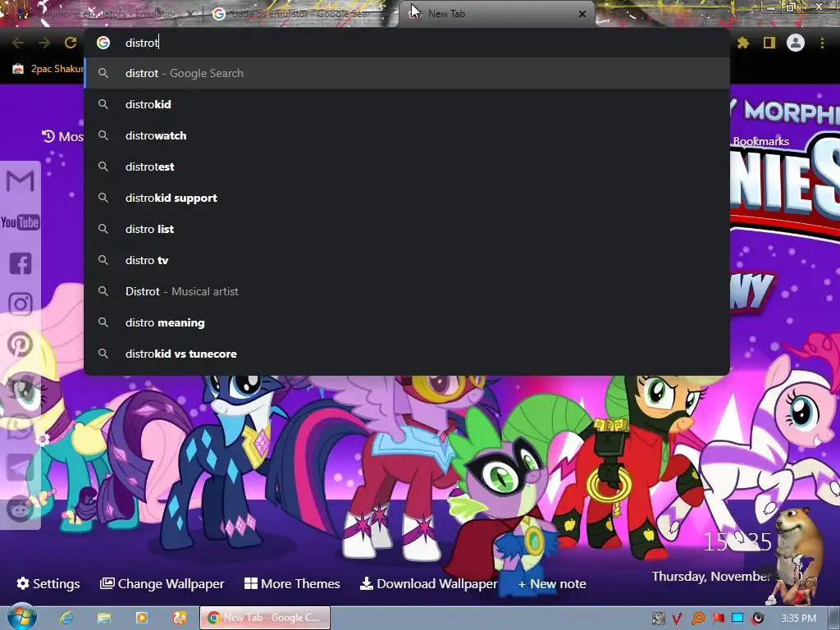Choose 'Distrot - Musical artist' suggestion
Screen dimensions: 840x630
(x=407, y=291)
